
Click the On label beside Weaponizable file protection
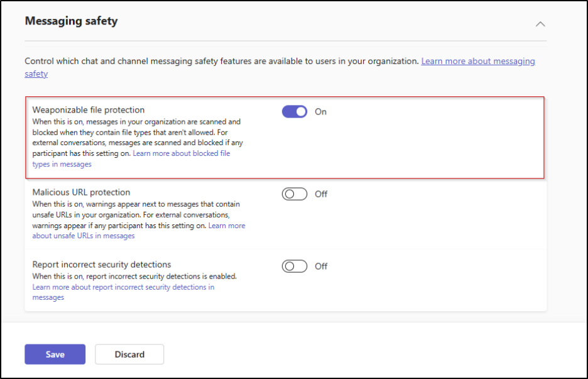click(x=320, y=111)
